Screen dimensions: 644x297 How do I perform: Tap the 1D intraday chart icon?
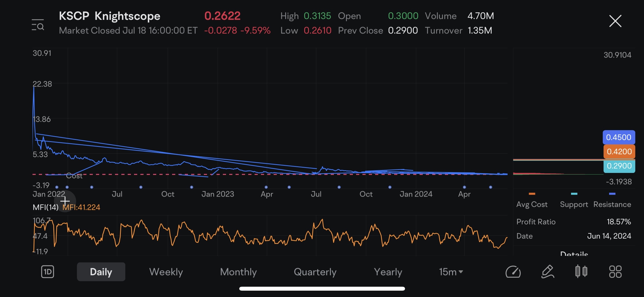[48, 272]
